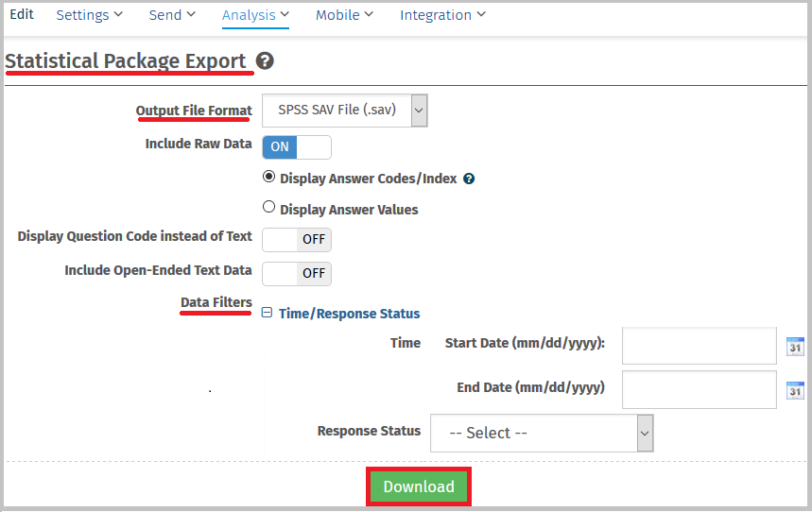Click the Edit link
Screen dimensions: 812x512
(22, 14)
